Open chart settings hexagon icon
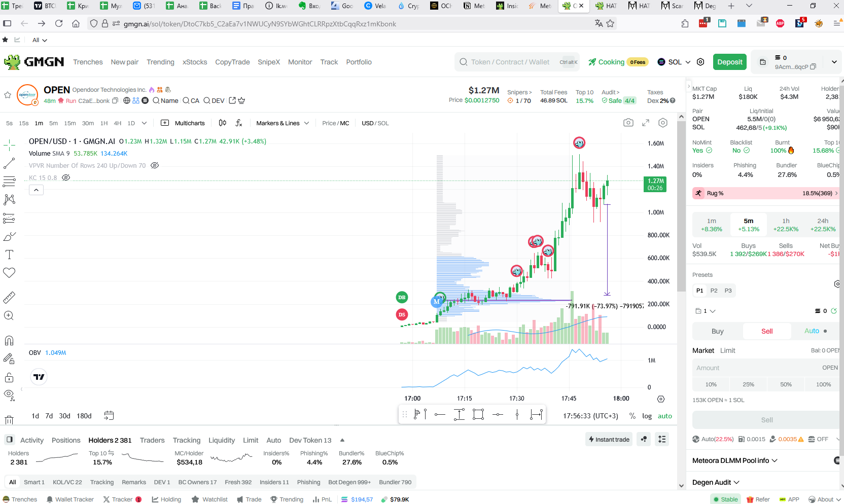This screenshot has width=844, height=504. click(663, 123)
